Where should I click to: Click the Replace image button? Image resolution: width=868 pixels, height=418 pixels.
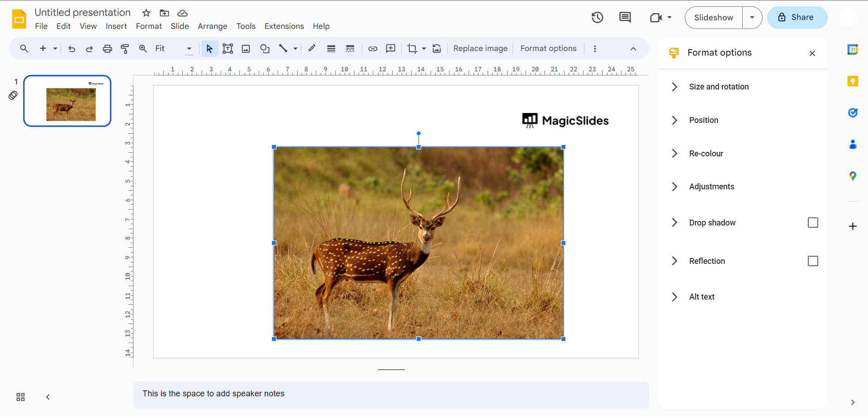coord(480,49)
